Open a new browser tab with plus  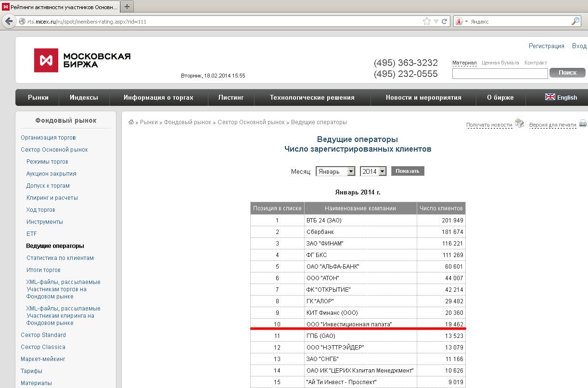pos(127,7)
